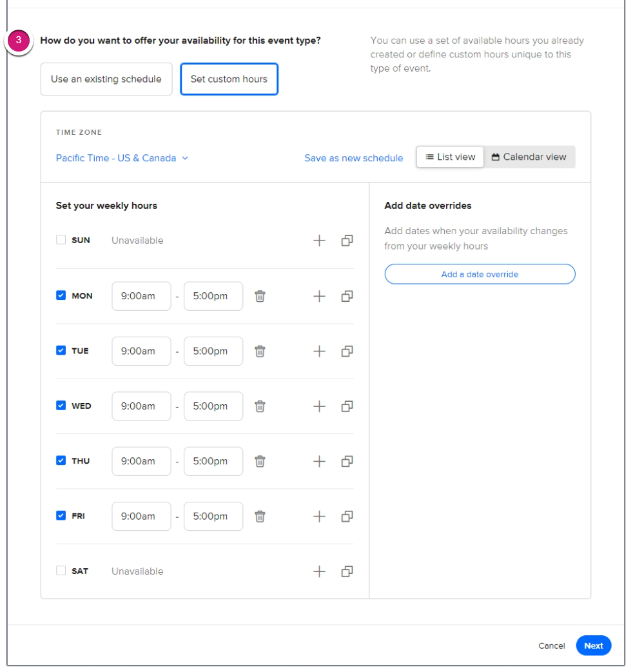Open Monday's 9:00am start time picker
633x672 pixels.
click(x=141, y=296)
